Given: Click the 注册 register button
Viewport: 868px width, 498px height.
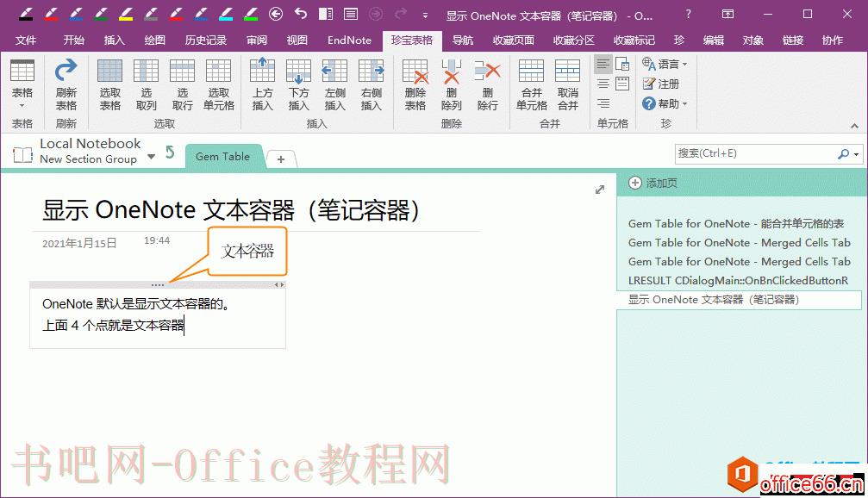Looking at the screenshot, I should tap(660, 84).
